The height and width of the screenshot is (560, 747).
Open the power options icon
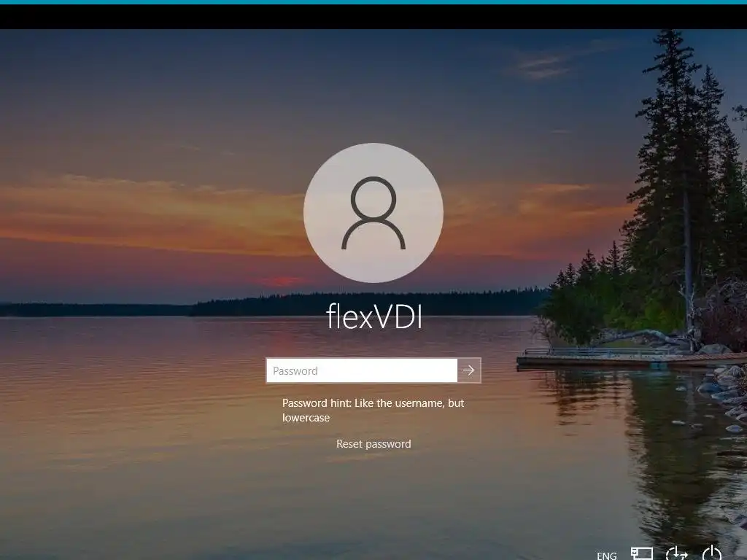point(712,553)
